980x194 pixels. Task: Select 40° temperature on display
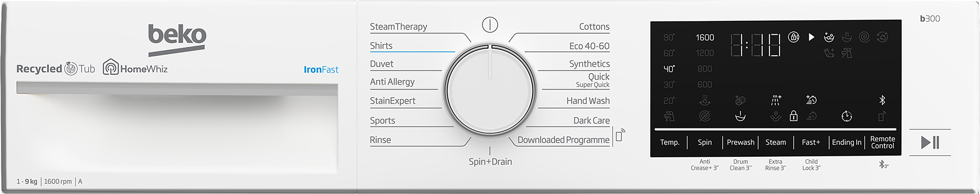coord(669,69)
